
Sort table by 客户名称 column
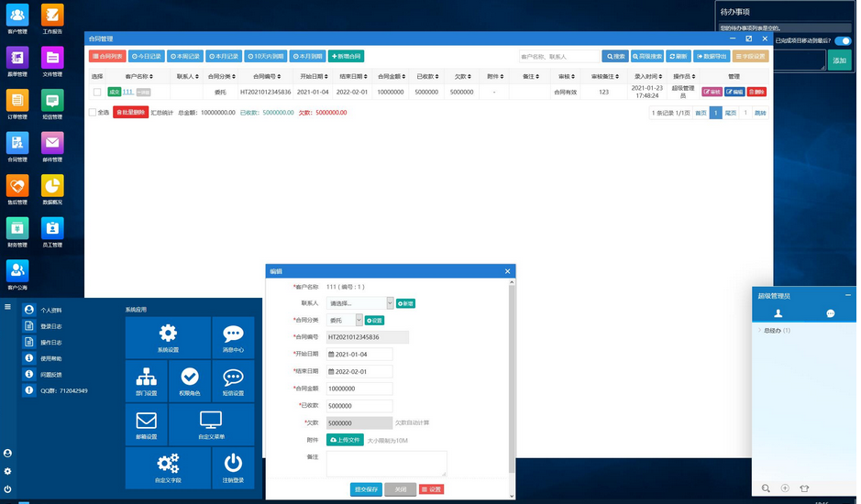coord(139,76)
